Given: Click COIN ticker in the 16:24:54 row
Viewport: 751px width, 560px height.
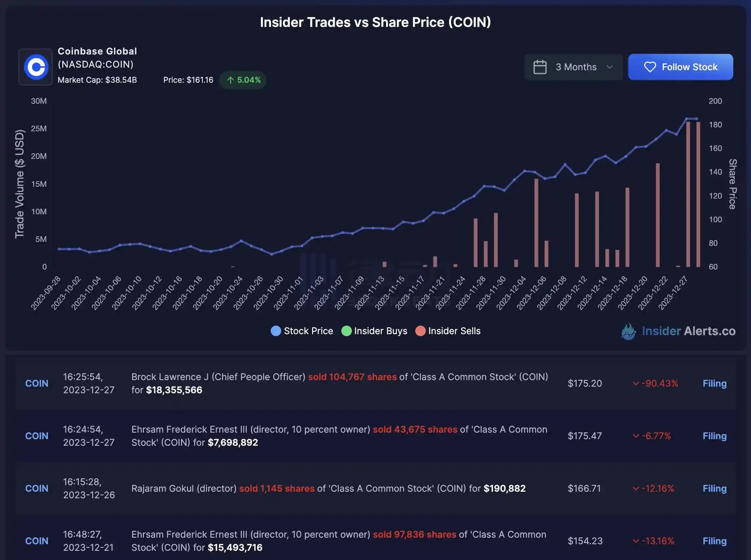Looking at the screenshot, I should point(37,436).
